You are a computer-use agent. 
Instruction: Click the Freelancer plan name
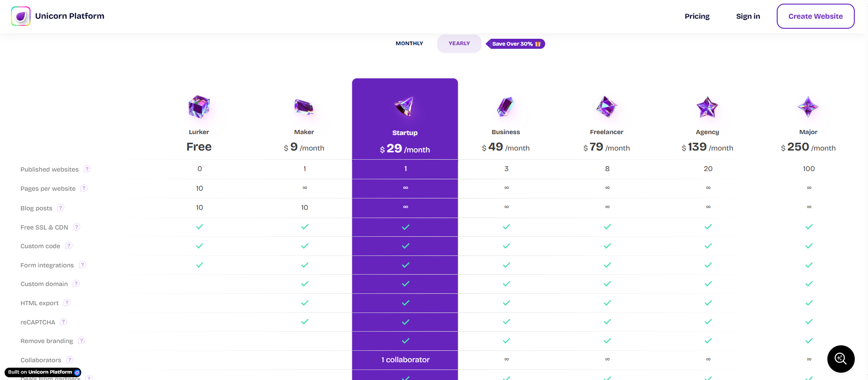607,132
